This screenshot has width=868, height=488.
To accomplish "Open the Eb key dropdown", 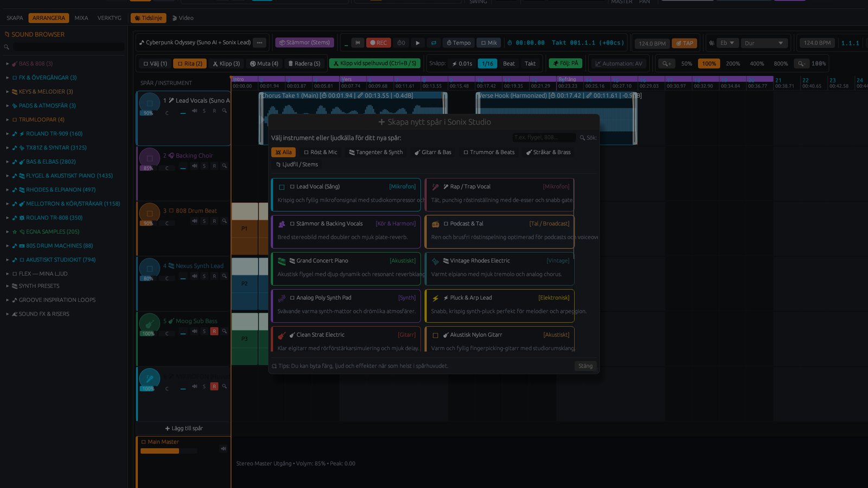I will pyautogui.click(x=727, y=43).
